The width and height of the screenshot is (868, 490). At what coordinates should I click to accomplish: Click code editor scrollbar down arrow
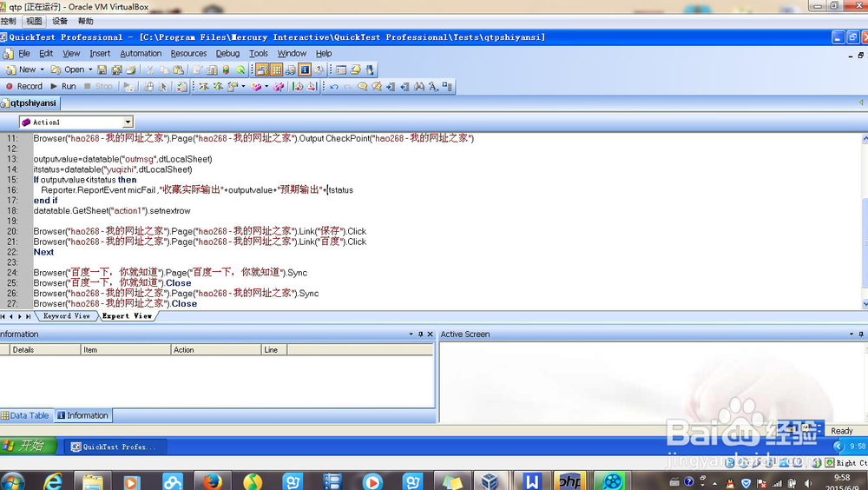865,304
